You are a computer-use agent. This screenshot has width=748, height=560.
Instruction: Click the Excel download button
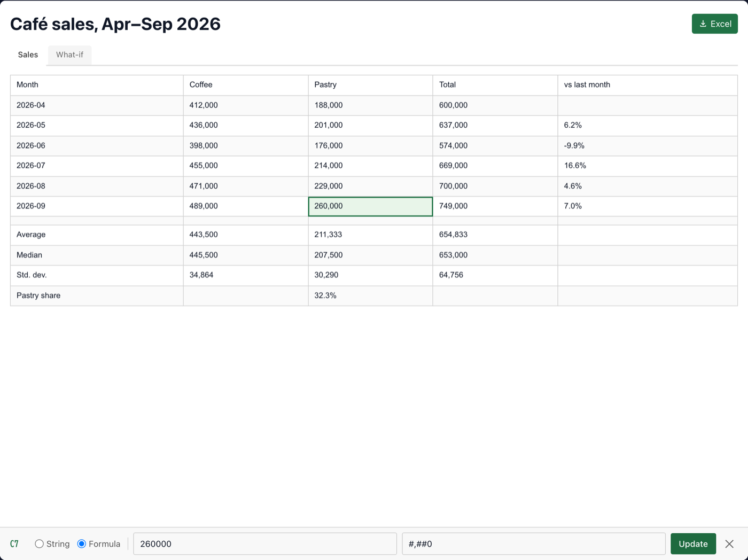click(x=714, y=24)
